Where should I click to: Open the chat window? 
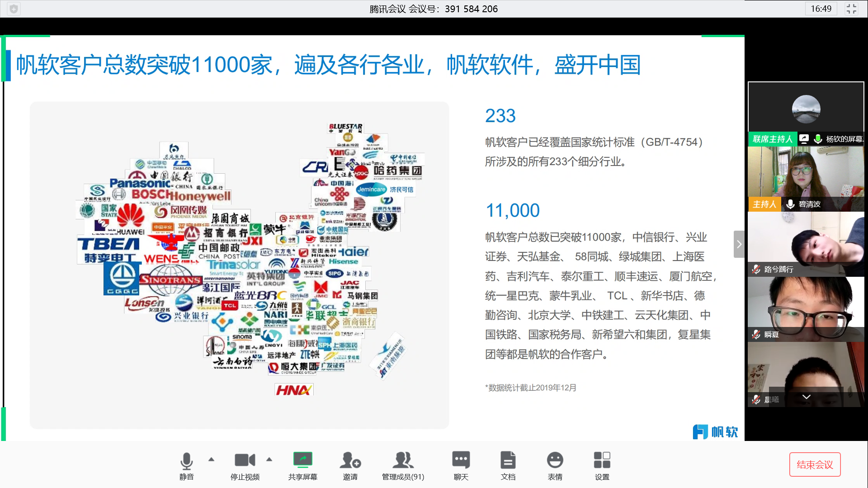[x=461, y=460]
